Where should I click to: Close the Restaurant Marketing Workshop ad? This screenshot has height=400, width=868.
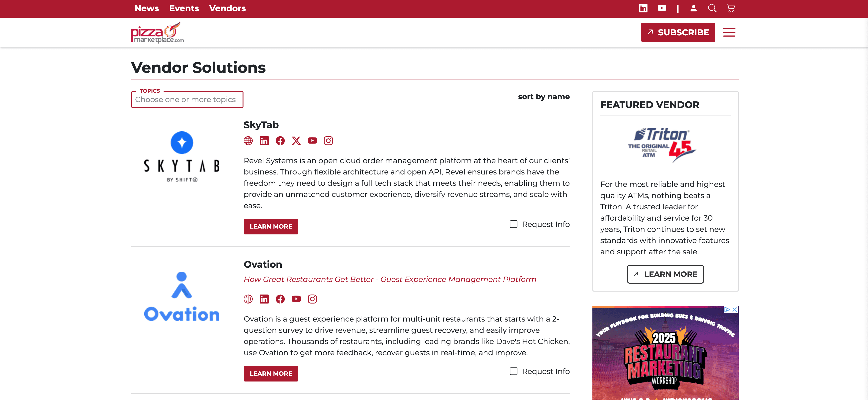pos(735,309)
